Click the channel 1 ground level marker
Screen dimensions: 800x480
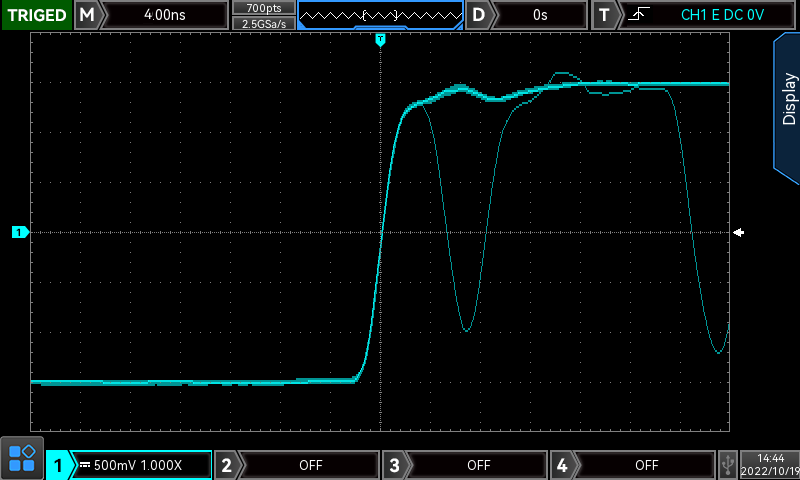pos(20,232)
